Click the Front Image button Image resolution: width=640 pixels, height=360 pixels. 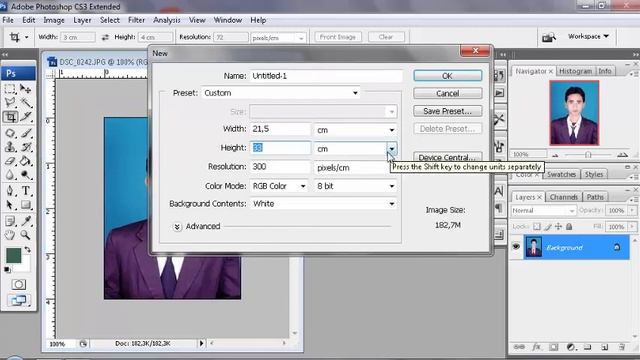click(338, 37)
